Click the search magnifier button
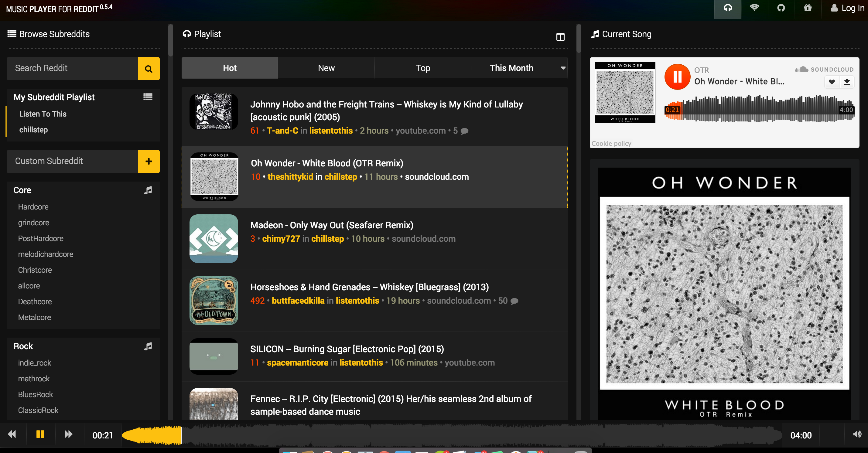This screenshot has height=453, width=868. coord(148,68)
